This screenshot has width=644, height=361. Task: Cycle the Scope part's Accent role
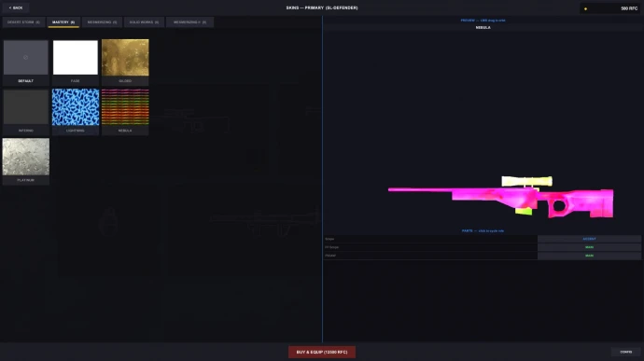[589, 239]
